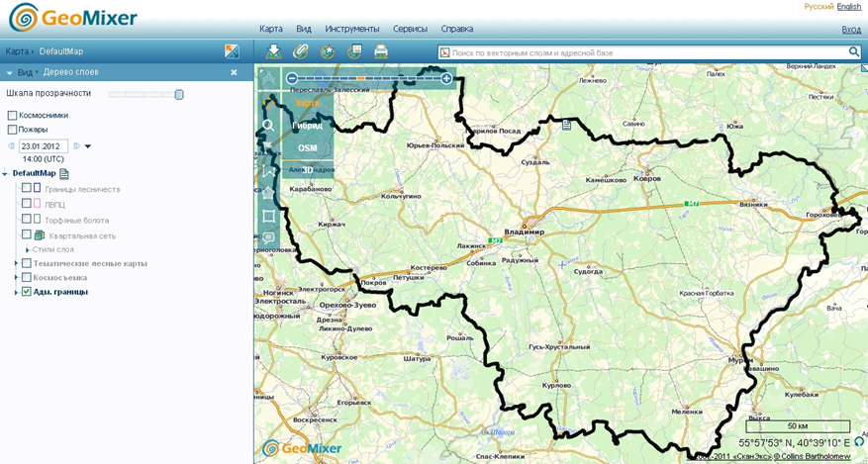868x464 pixels.
Task: Enable the Космоснимки checkbox
Action: coord(13,116)
